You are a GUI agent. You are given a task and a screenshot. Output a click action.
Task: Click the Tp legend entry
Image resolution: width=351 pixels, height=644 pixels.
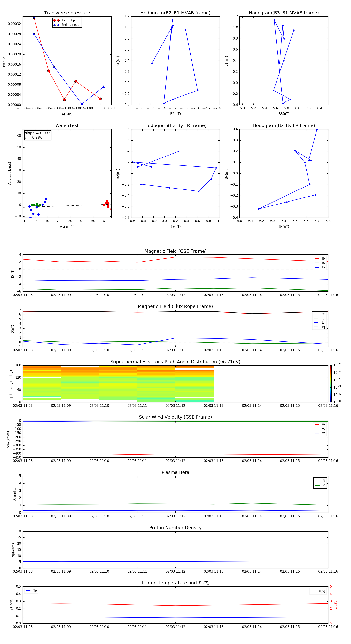click(x=31, y=591)
